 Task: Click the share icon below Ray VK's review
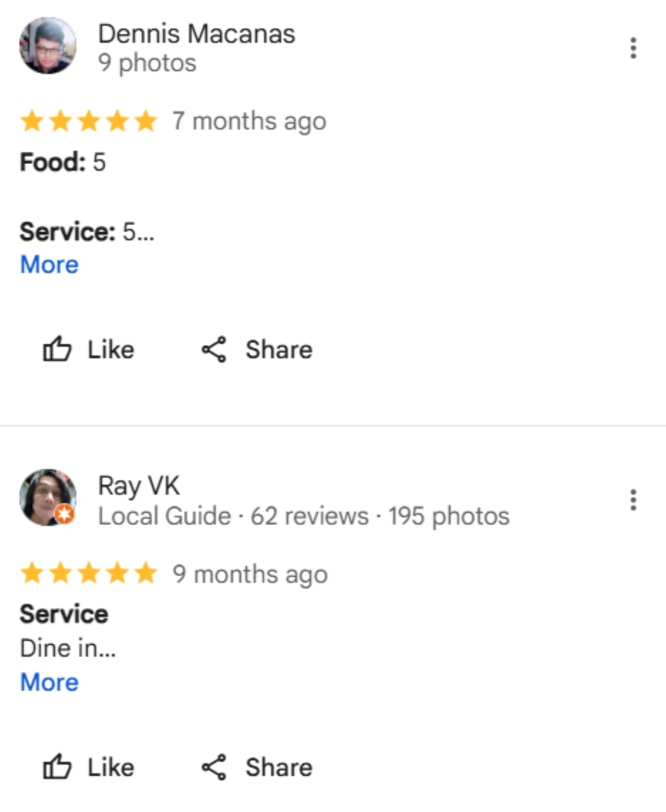(x=214, y=767)
